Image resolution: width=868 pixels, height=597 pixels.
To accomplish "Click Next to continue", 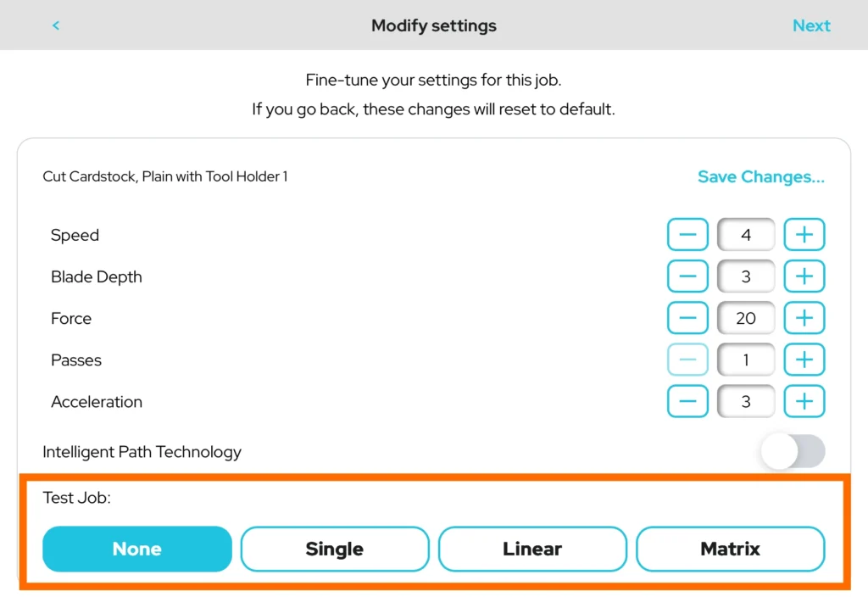I will tap(811, 25).
